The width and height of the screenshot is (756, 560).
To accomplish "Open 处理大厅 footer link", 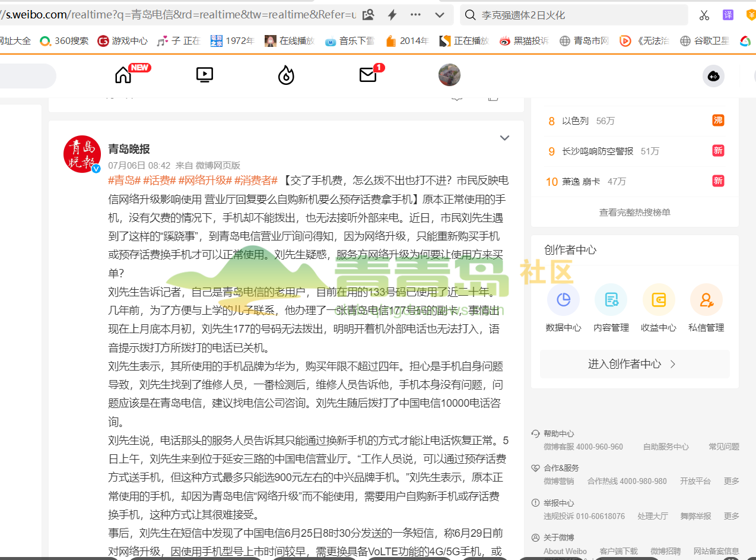I will [x=653, y=516].
